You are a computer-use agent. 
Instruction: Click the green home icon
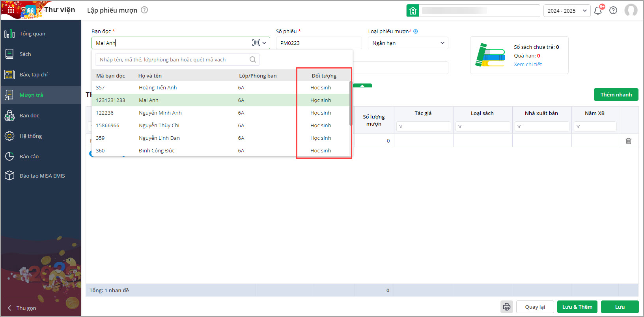[413, 11]
